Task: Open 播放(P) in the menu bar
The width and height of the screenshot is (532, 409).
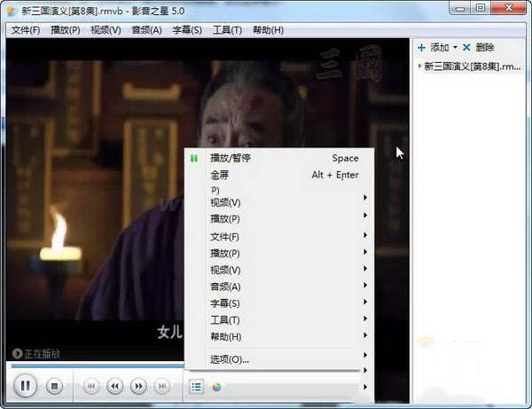Action: point(65,30)
